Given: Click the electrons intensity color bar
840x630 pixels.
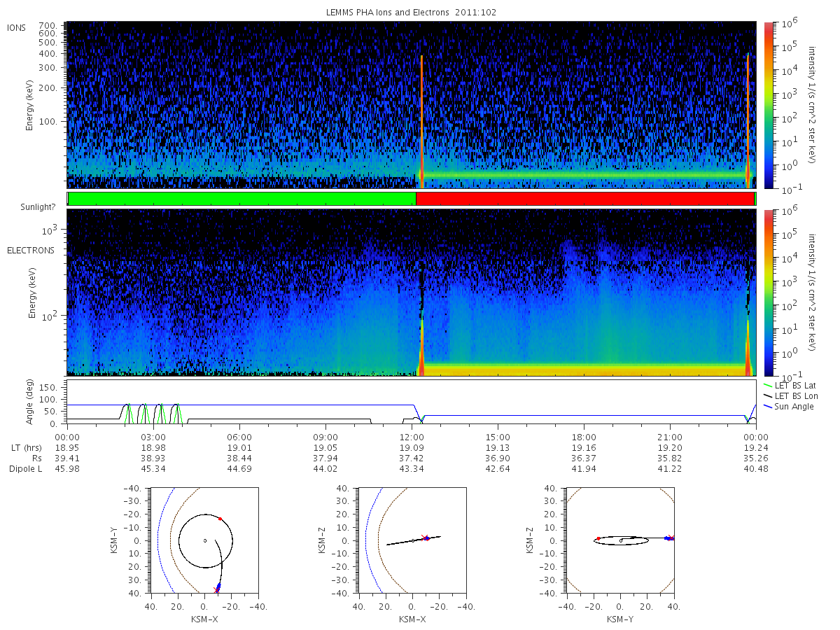Looking at the screenshot, I should [x=769, y=293].
